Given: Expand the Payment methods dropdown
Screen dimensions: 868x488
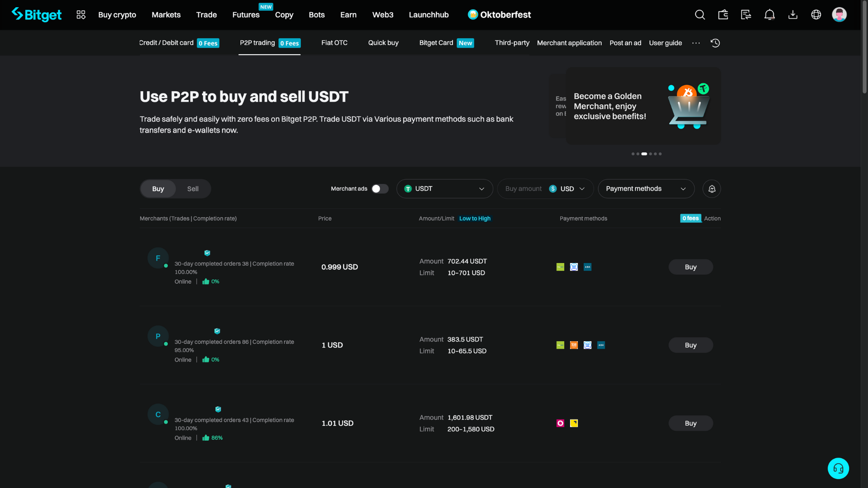Looking at the screenshot, I should point(646,189).
